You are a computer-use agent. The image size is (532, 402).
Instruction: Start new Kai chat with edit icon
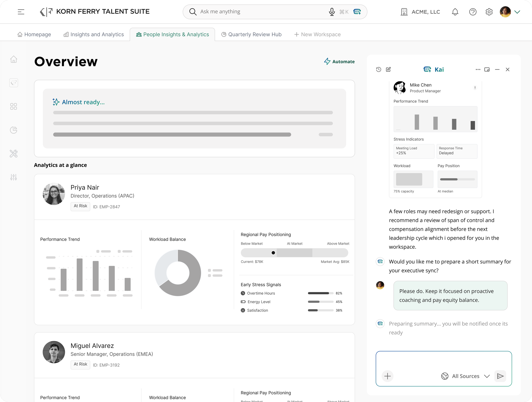click(x=388, y=70)
